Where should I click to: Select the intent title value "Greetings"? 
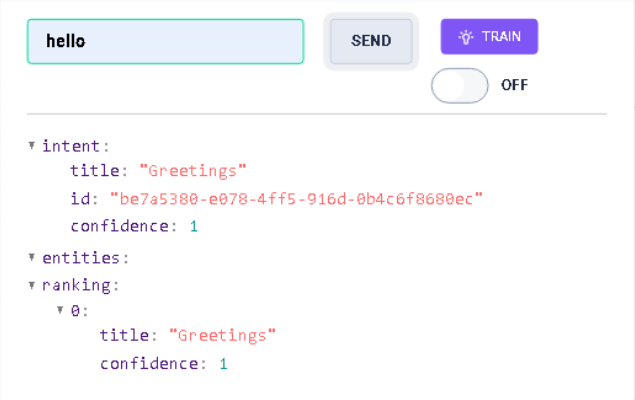click(193, 171)
